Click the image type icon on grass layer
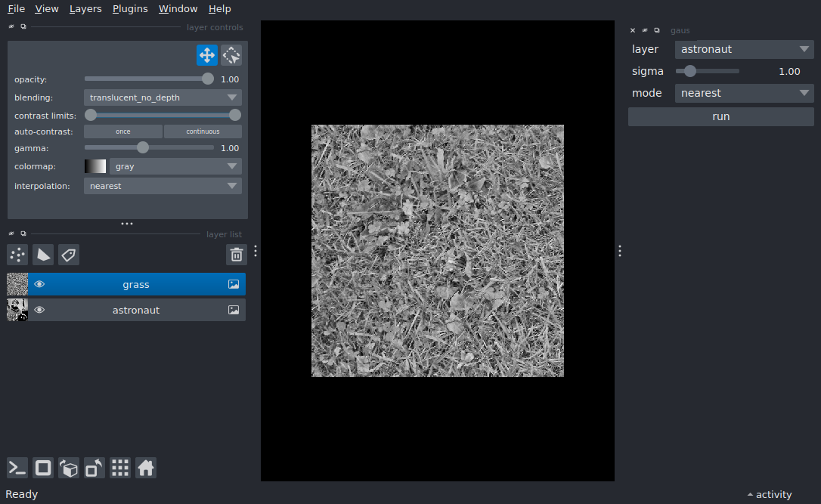Image resolution: width=821 pixels, height=504 pixels. pyautogui.click(x=234, y=284)
